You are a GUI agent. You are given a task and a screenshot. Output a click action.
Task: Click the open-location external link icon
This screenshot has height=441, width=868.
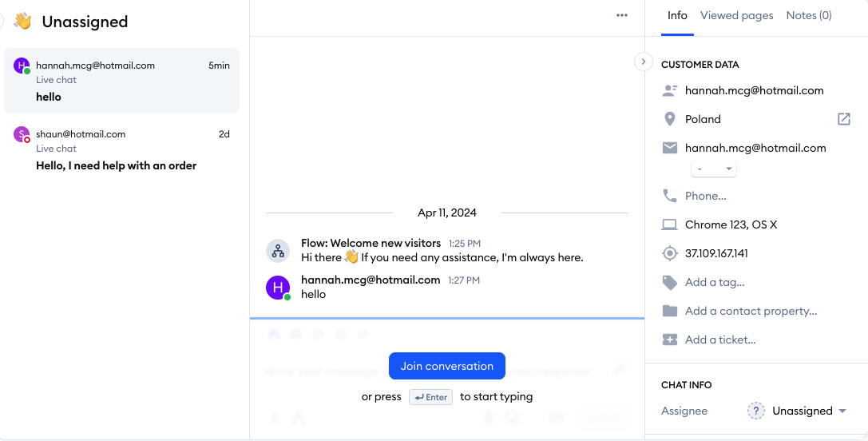(843, 119)
